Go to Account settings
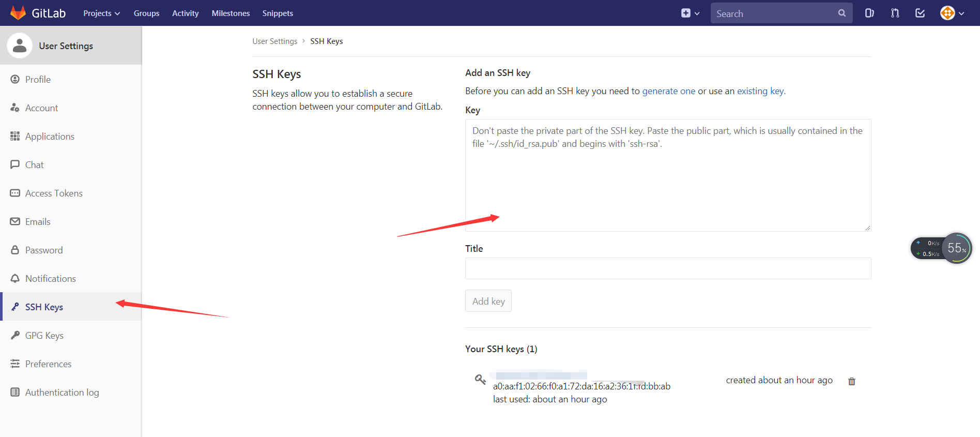This screenshot has height=437, width=980. (71, 108)
